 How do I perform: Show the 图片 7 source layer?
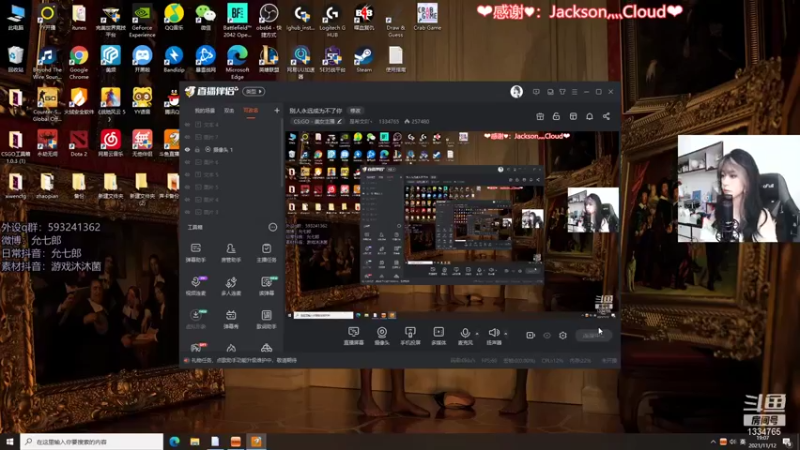click(x=187, y=137)
